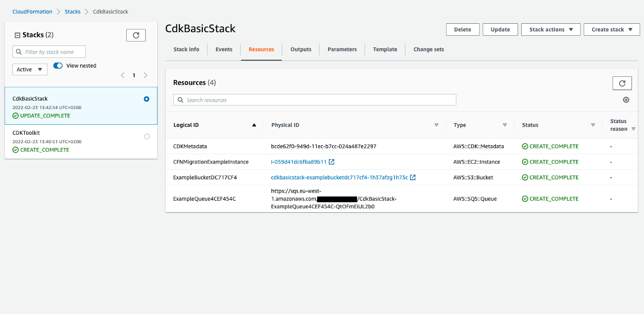Sort by the Type column arrow

pyautogui.click(x=505, y=125)
